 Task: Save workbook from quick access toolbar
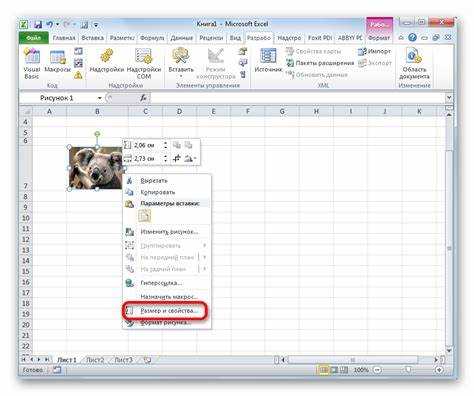click(38, 24)
